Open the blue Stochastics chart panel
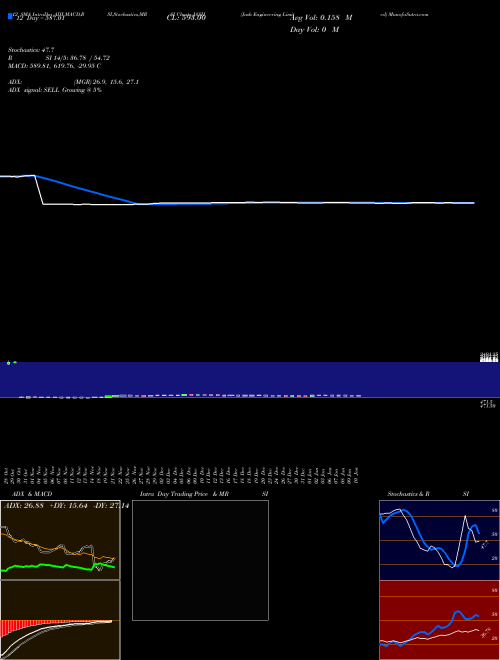The image size is (500, 660). coord(439,540)
